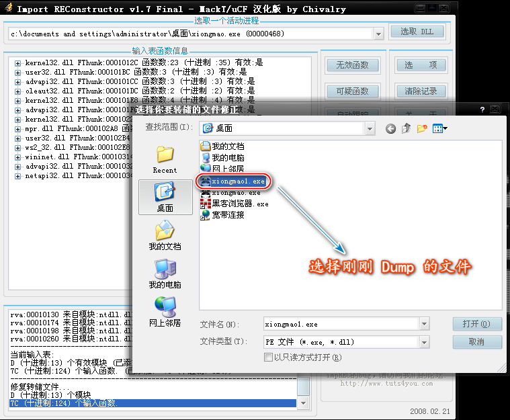Select 我的电脑 in the file list
The height and width of the screenshot is (420, 510).
coord(222,158)
